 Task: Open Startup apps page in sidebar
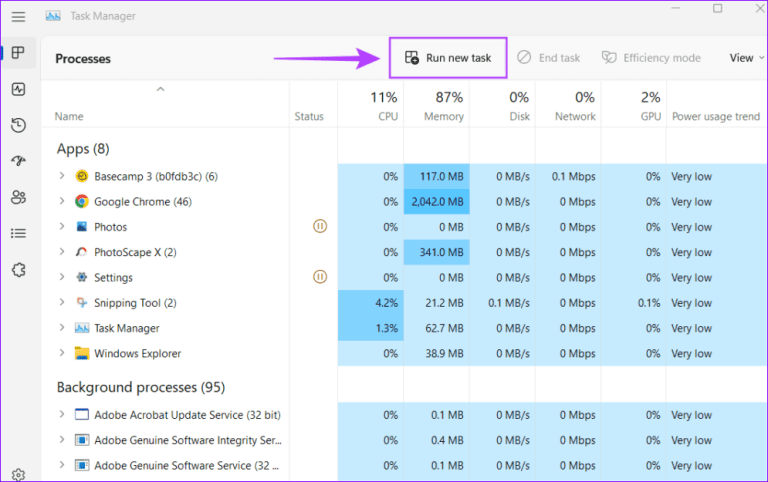[18, 161]
